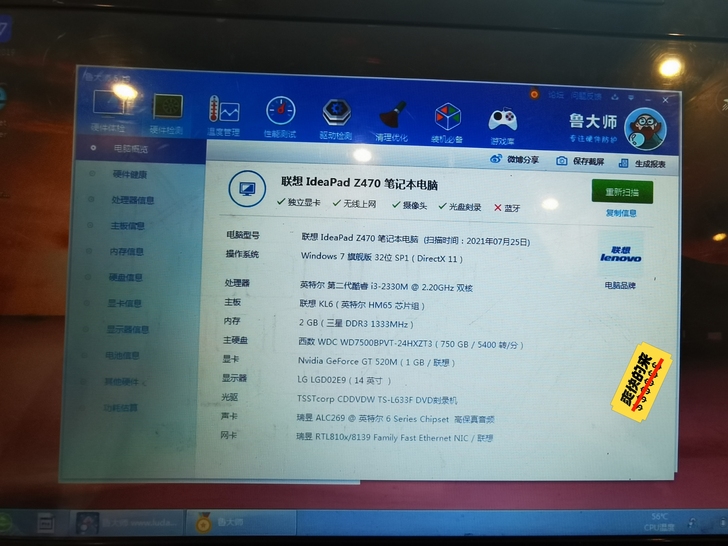Select 内存信息 in the sidebar
The image size is (728, 546).
126,252
